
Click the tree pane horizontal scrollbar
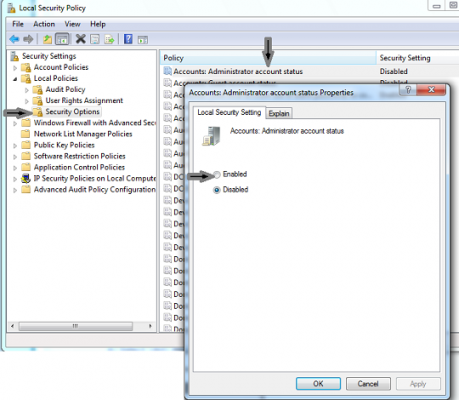(81, 326)
